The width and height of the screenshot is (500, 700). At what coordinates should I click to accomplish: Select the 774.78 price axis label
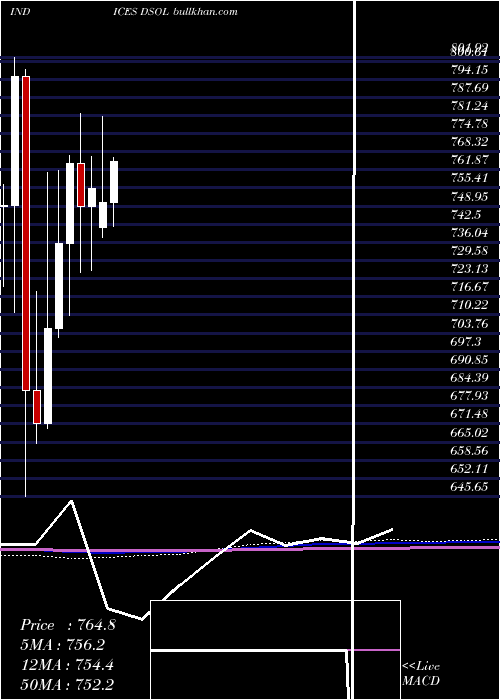(470, 124)
